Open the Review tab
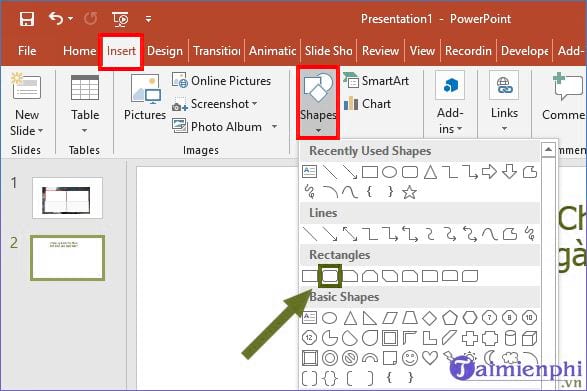587x391 pixels. pyautogui.click(x=380, y=51)
